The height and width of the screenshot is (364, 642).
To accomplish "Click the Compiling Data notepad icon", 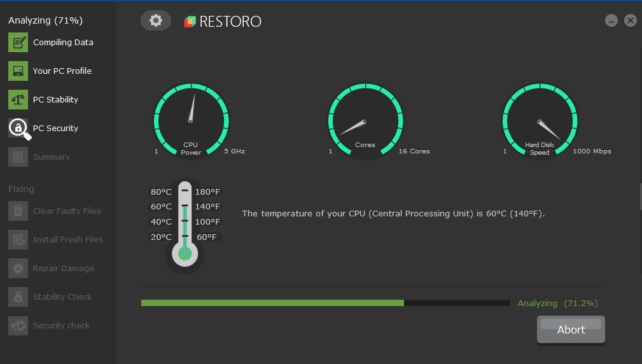I will coord(18,42).
